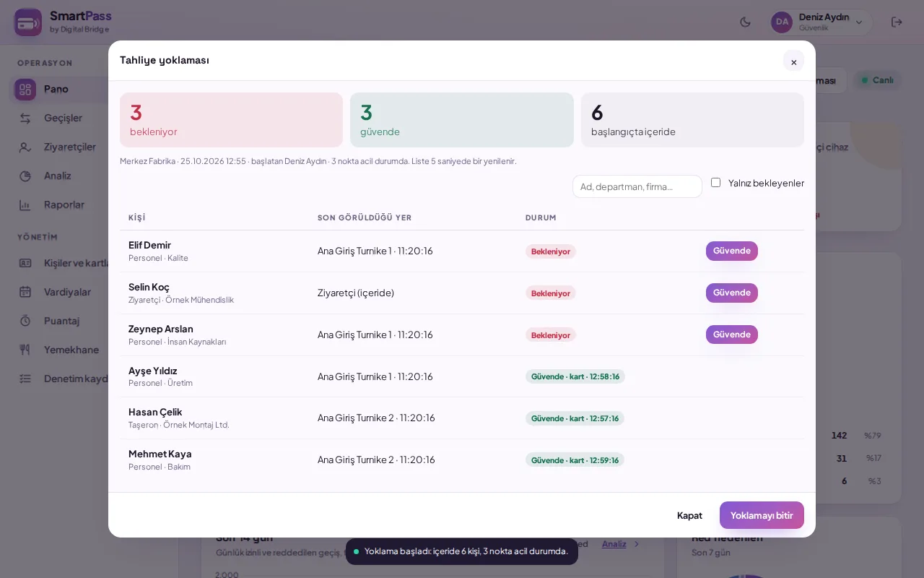
Task: Click the Vardiyalar calendar icon
Action: 25,292
